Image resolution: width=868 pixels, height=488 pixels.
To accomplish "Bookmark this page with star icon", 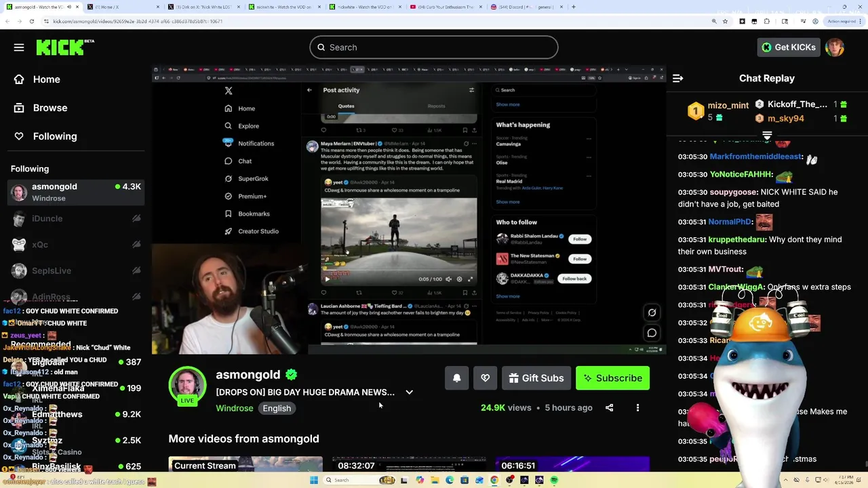I will [x=725, y=21].
